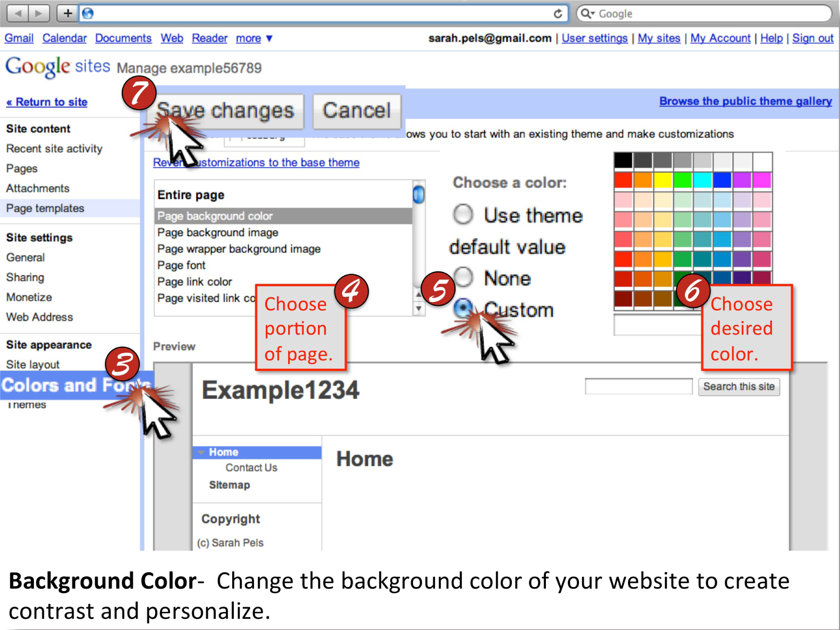Go to My sites

(659, 38)
